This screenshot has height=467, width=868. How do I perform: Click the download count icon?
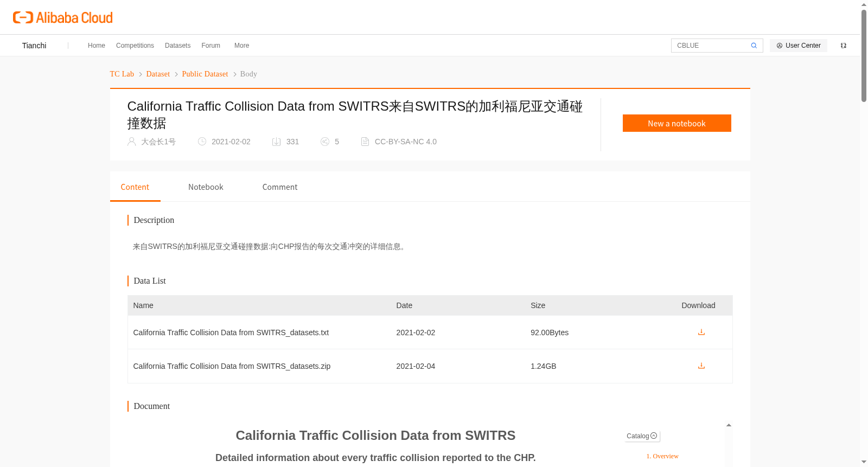(x=276, y=142)
